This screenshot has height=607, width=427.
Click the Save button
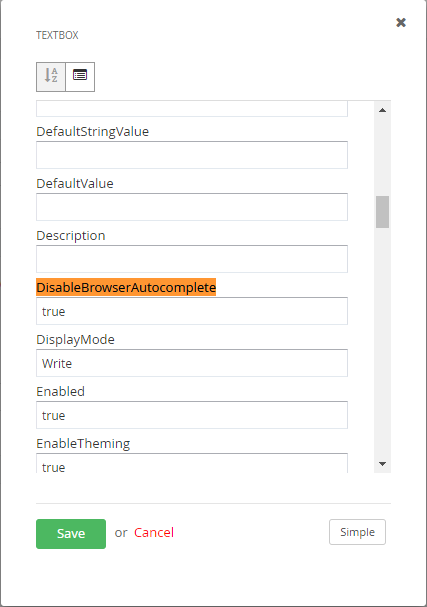click(71, 534)
